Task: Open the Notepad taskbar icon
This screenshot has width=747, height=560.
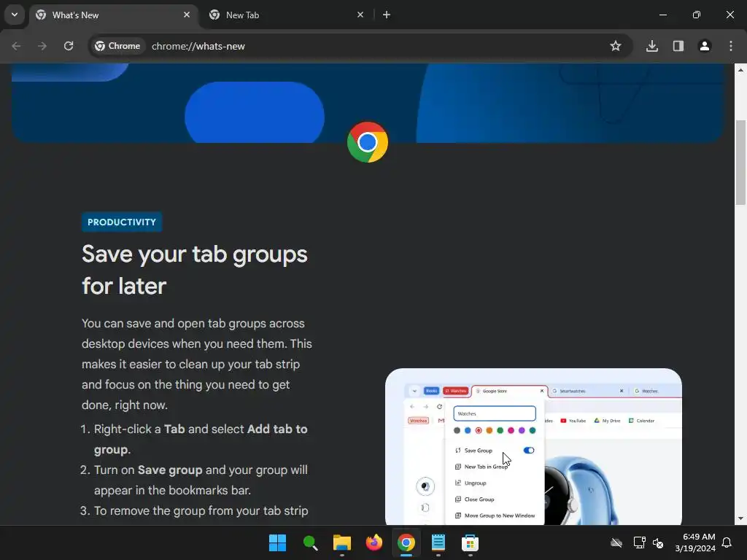Action: [x=438, y=542]
